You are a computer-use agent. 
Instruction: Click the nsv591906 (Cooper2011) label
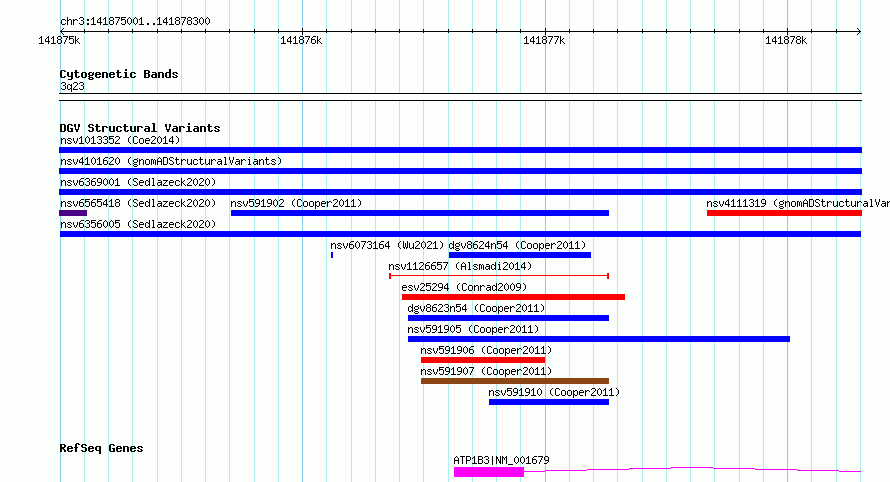click(486, 350)
